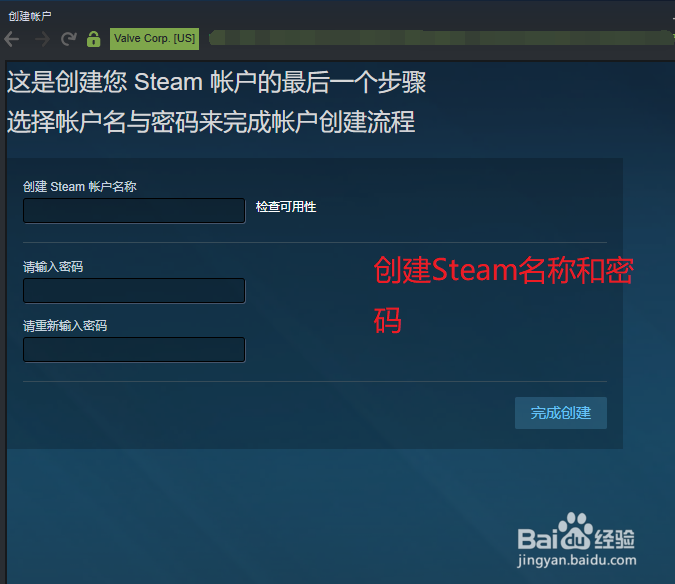Reload the page with the refresh icon
Screen dimensions: 675x584
click(68, 39)
